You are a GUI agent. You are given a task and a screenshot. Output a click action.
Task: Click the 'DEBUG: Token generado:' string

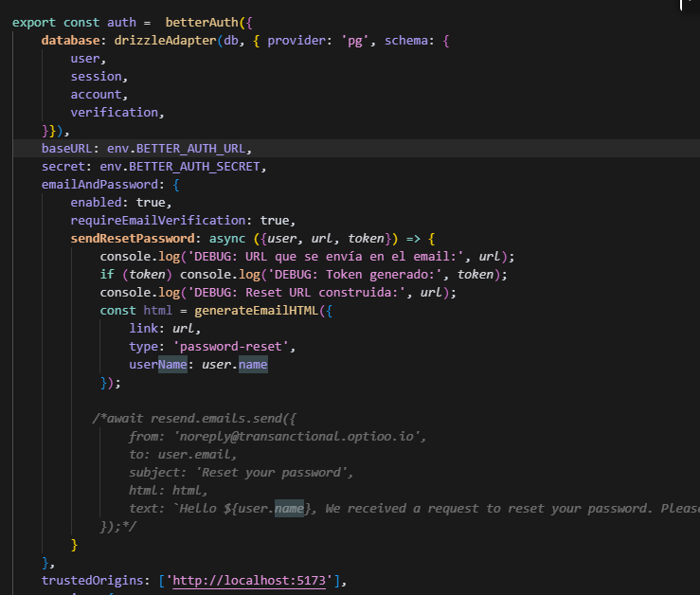[x=355, y=275]
